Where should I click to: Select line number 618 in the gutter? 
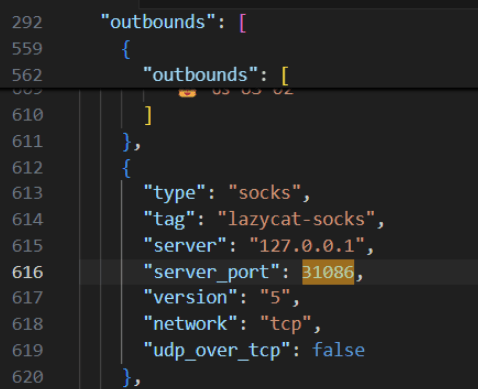(27, 324)
